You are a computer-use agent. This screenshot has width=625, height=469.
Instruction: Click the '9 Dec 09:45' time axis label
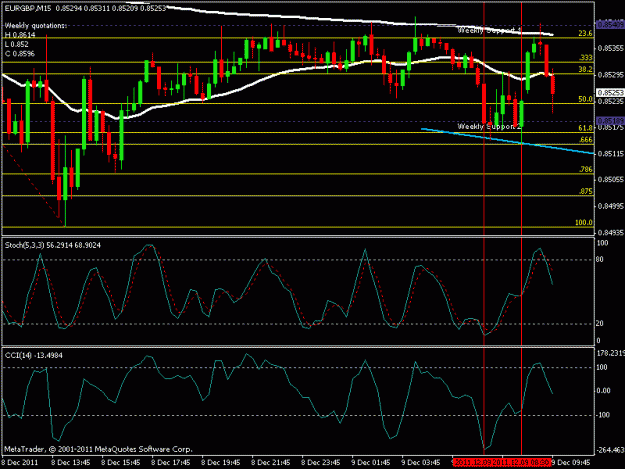(571, 463)
